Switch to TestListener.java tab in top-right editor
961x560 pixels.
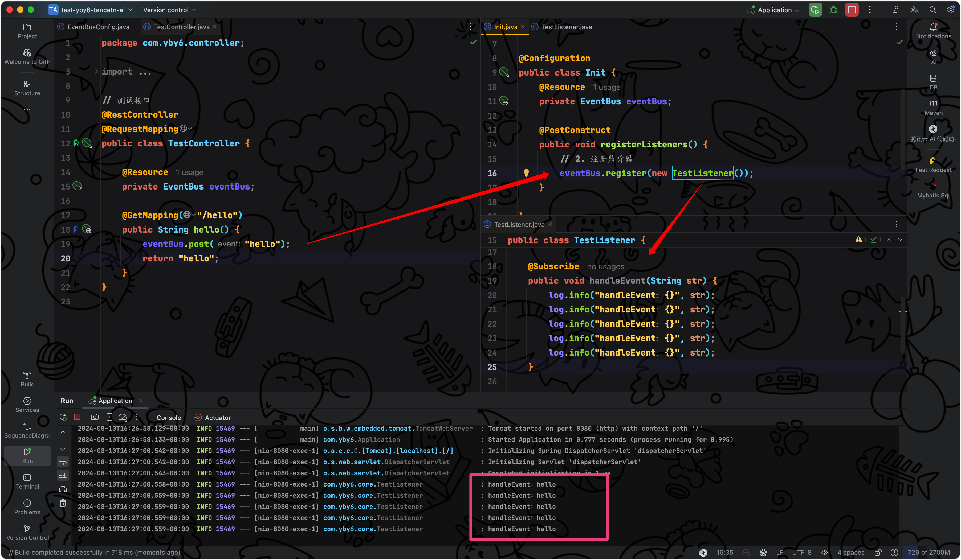562,27
